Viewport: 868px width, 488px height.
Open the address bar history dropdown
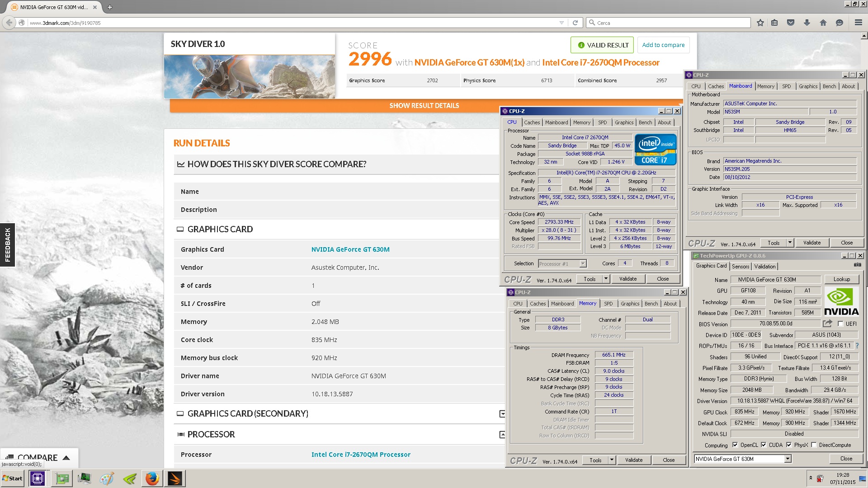(561, 23)
